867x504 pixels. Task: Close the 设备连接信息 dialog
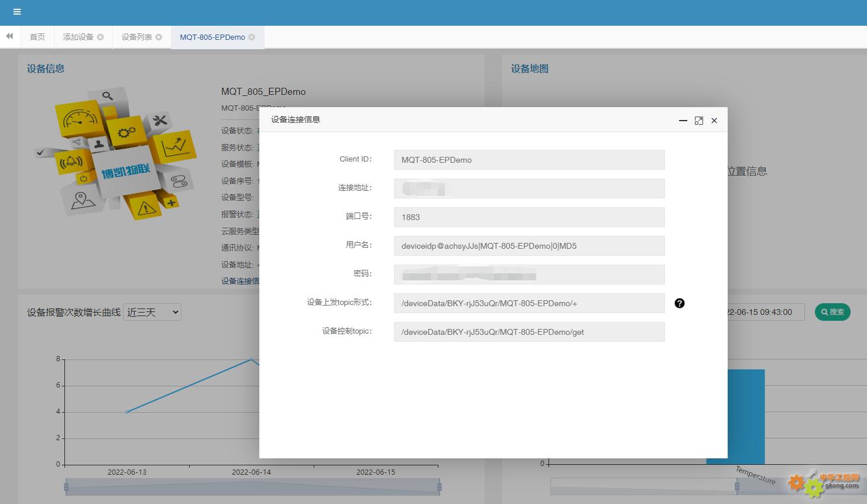[x=714, y=121]
